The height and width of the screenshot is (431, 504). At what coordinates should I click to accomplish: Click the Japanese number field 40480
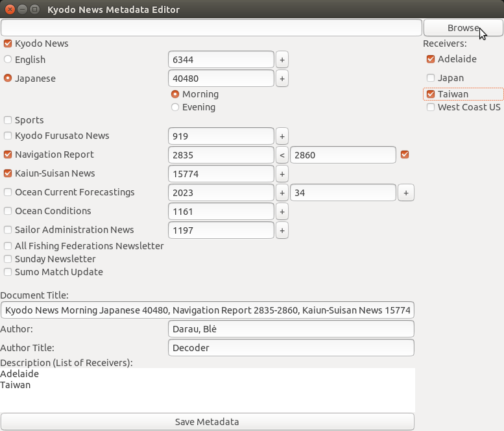pos(221,79)
